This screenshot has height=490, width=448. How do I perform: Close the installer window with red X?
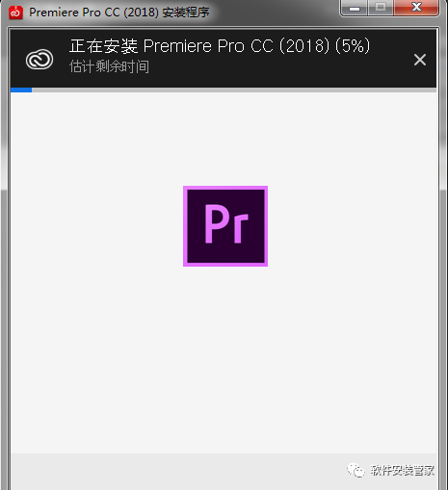(416, 7)
